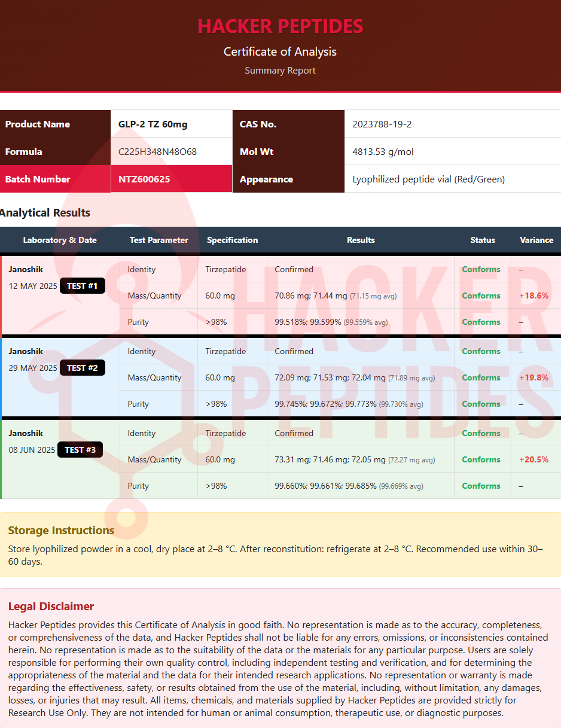Click the Legal Disclaimer heading
The height and width of the screenshot is (728, 561).
pyautogui.click(x=51, y=607)
